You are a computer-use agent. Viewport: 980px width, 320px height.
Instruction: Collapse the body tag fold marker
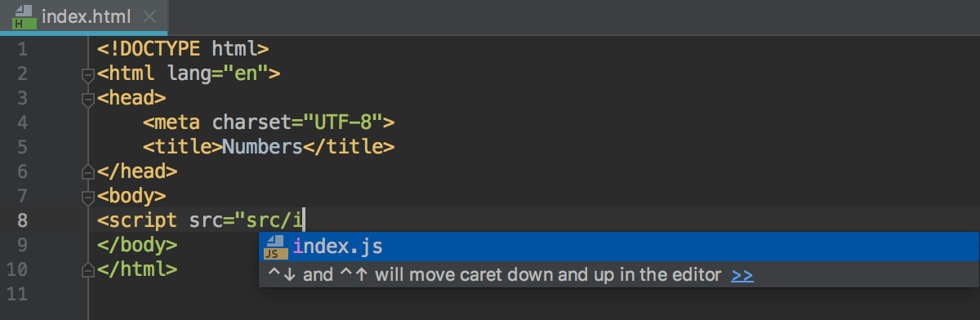point(88,197)
